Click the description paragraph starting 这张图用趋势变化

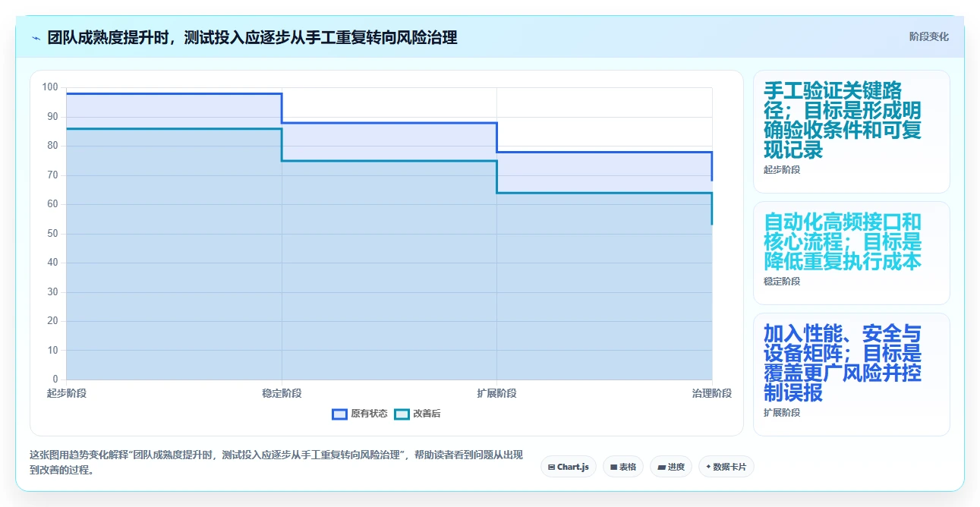click(276, 462)
